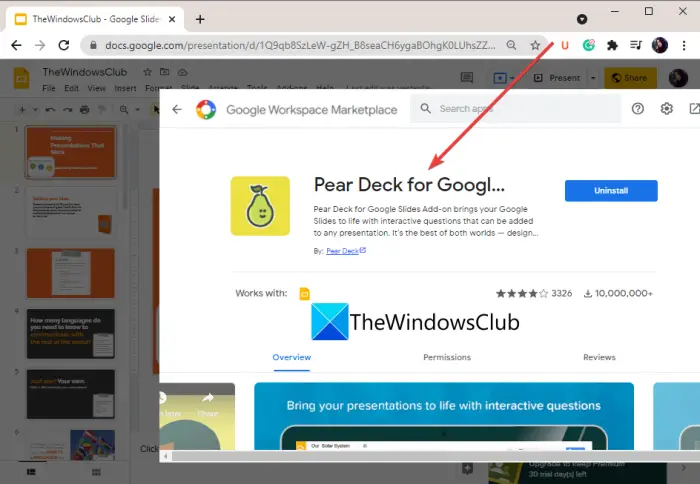Viewport: 700px width, 484px height.
Task: Switch to filmstrip view icon
Action: 31,472
